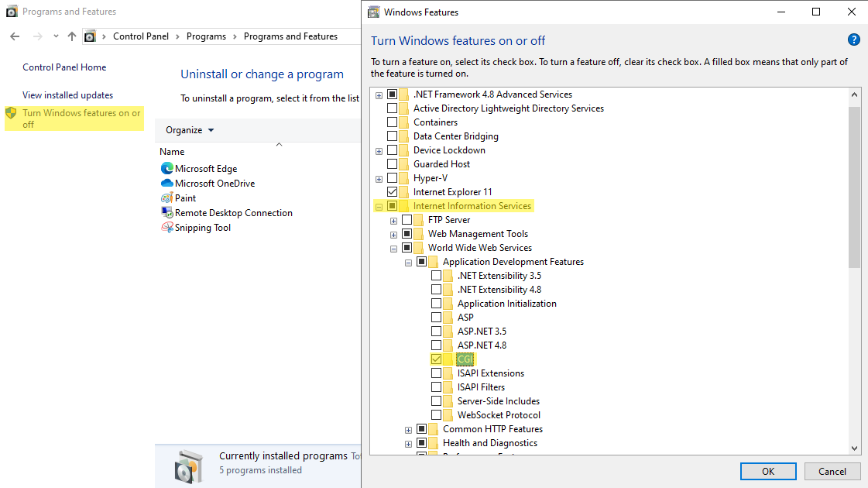Click the folder icon beside FTP Server
The image size is (868, 488).
coord(418,220)
